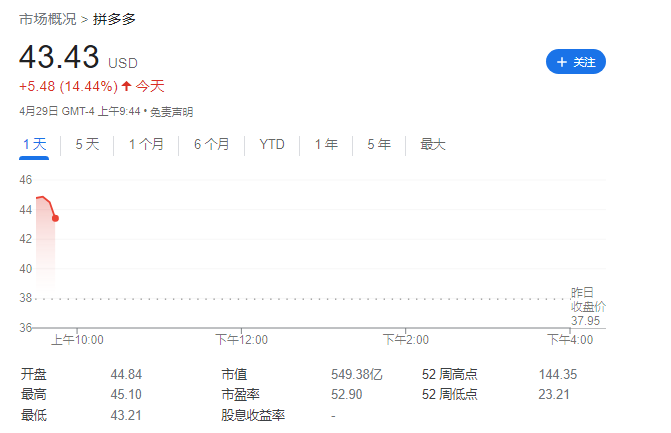Select the 1 年 range tab
The image size is (671, 433).
pos(327,144)
